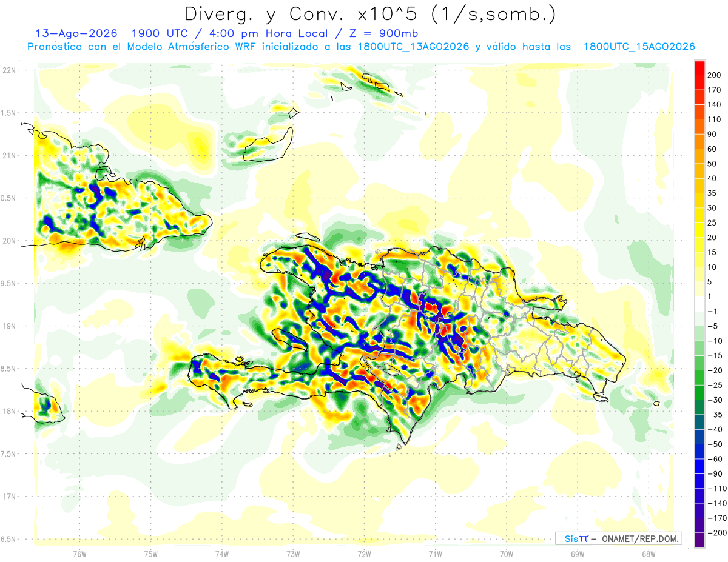Click the colorbar value -140

(x=716, y=503)
